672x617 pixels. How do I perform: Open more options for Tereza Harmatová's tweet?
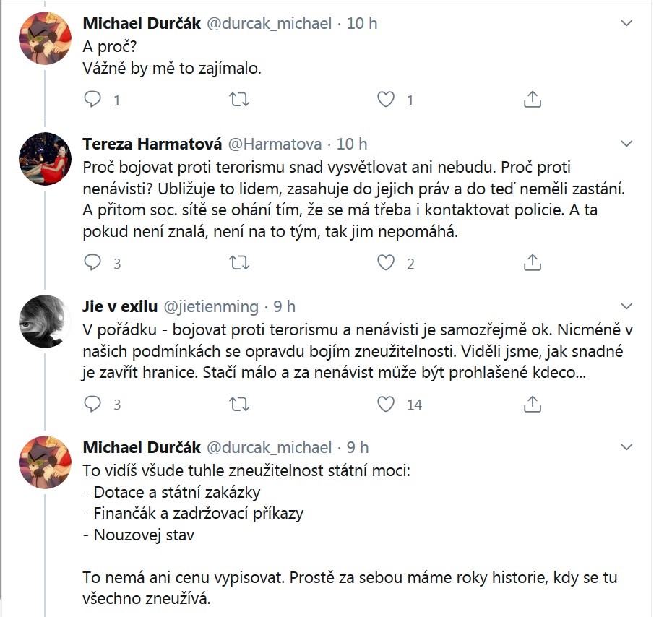coord(627,143)
